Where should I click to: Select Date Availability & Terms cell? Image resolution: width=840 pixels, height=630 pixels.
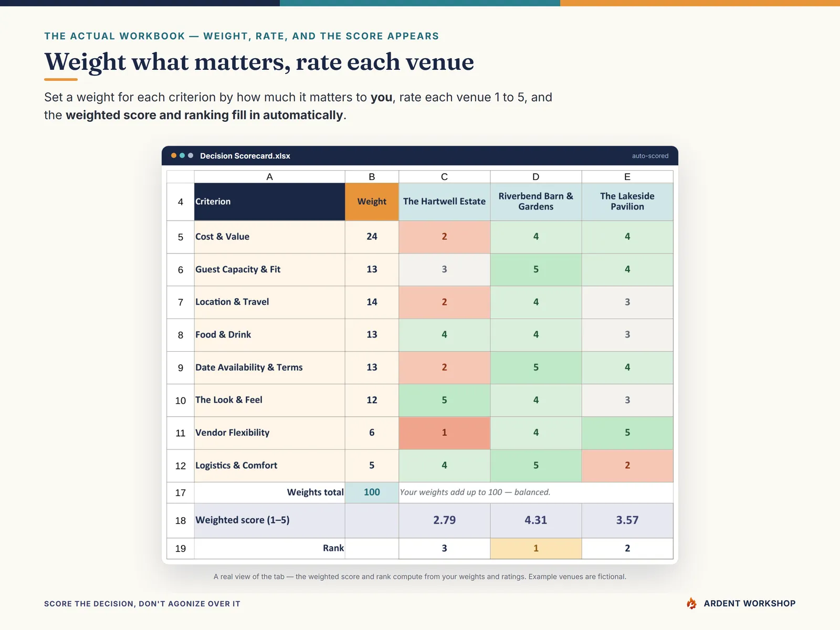(x=269, y=367)
